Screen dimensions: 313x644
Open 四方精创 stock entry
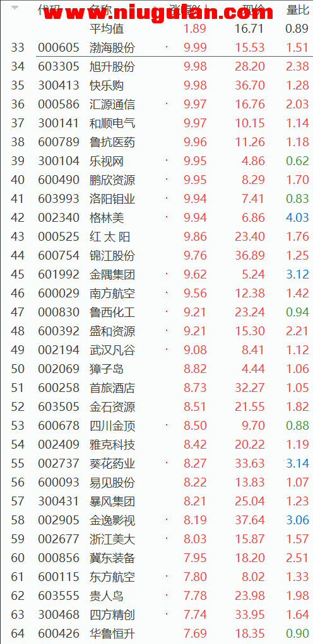pos(112,614)
